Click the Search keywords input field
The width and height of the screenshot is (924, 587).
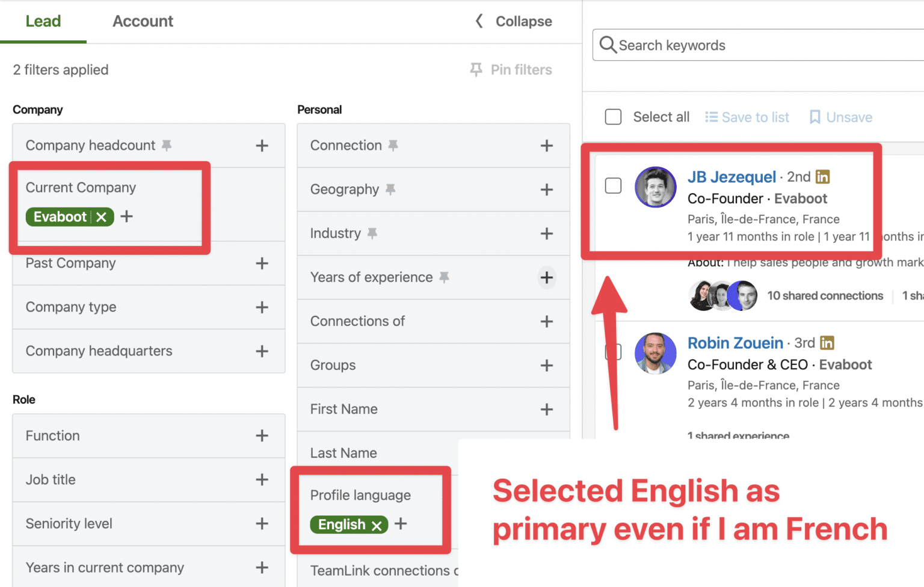(x=722, y=45)
